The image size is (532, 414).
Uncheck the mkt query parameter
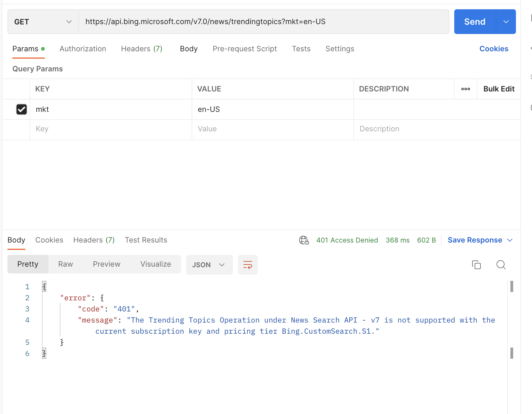[21, 109]
